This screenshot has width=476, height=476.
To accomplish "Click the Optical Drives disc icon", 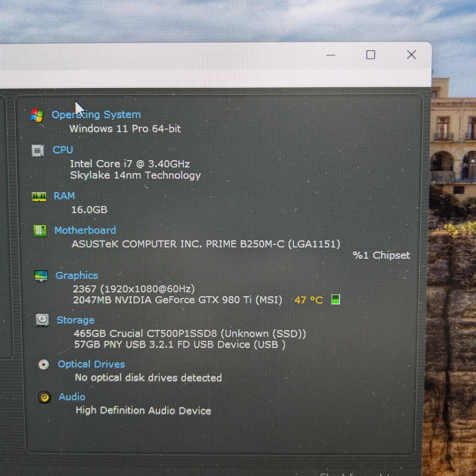I will pos(44,365).
